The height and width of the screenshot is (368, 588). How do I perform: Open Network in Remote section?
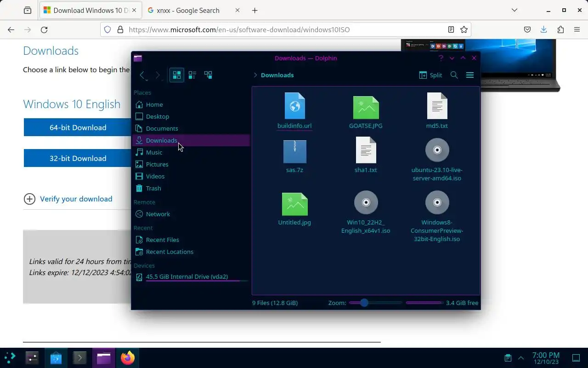tap(191, 214)
